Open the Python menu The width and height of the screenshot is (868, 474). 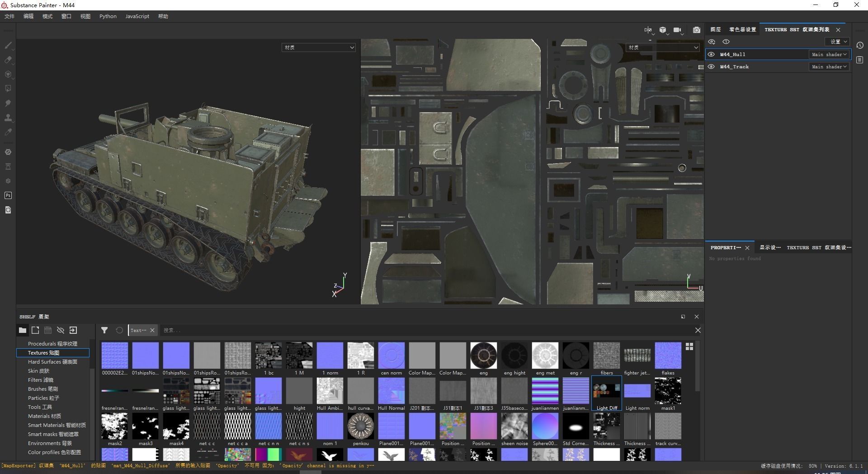108,16
